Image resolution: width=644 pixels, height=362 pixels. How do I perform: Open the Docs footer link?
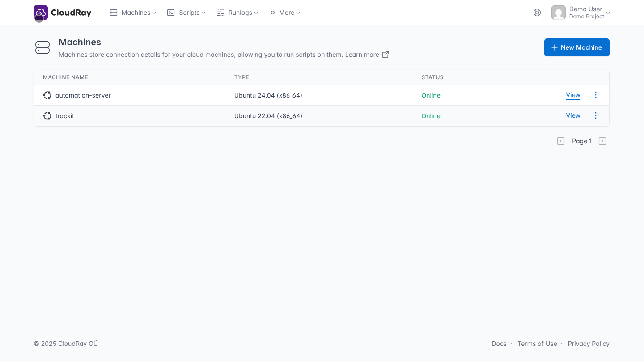pos(499,344)
